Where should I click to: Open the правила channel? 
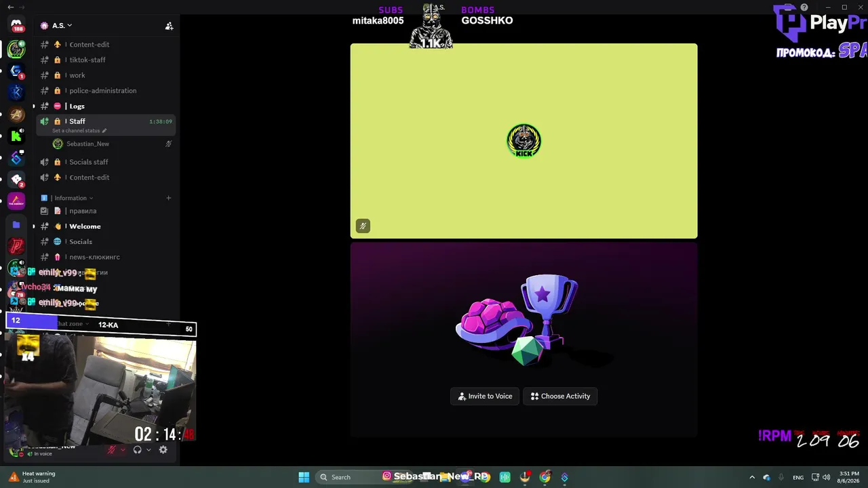106,211
